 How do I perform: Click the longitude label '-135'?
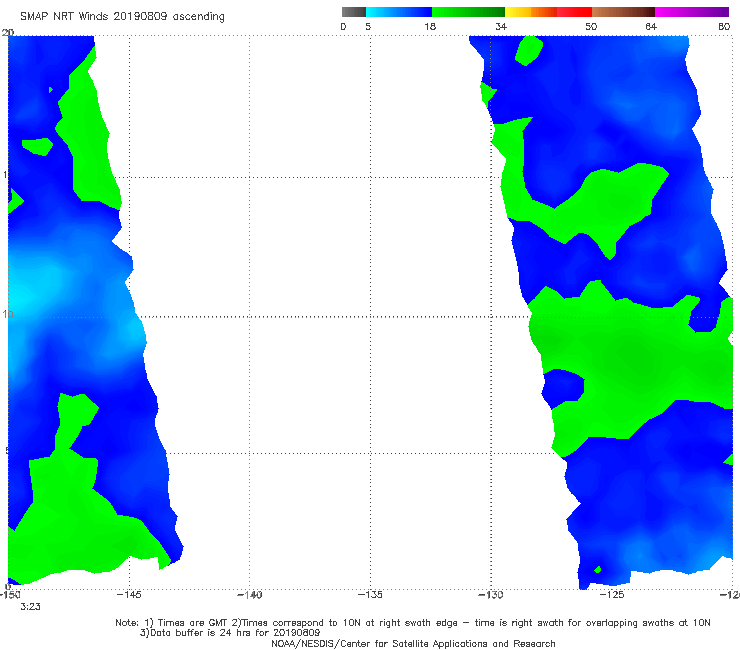(x=370, y=595)
